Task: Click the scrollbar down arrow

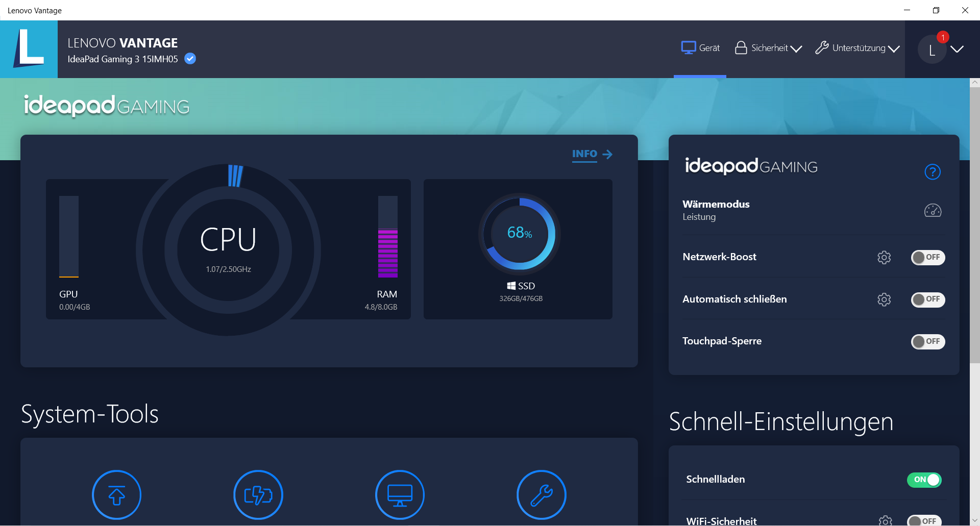Action: click(975, 520)
